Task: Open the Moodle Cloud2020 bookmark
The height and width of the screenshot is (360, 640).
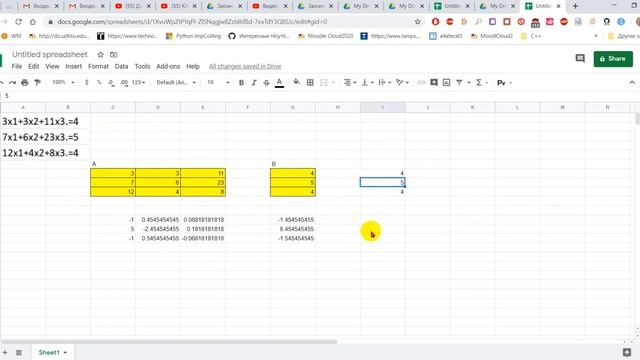Action: (326, 36)
